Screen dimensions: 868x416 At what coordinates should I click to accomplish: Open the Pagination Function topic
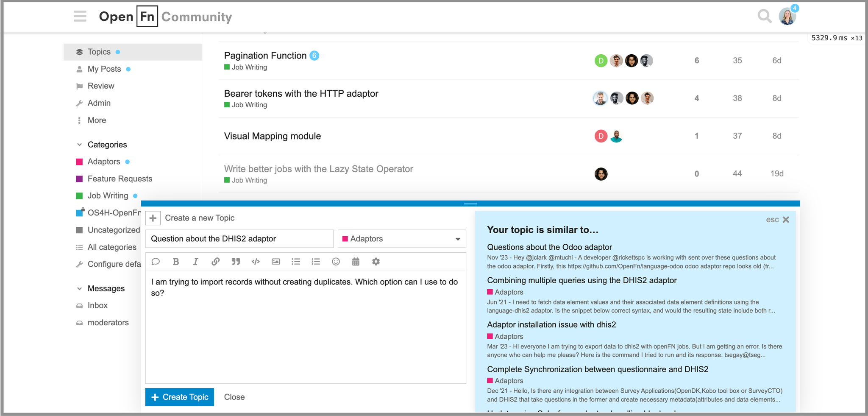[265, 56]
